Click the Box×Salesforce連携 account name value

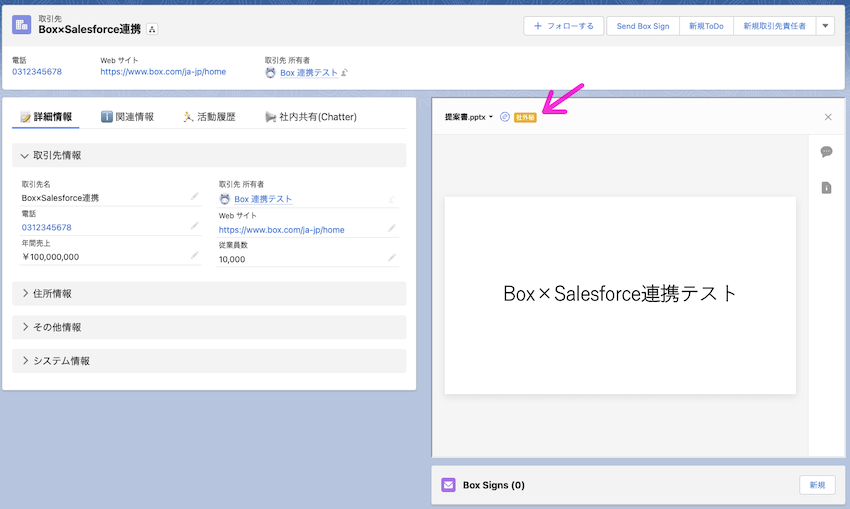(60, 198)
